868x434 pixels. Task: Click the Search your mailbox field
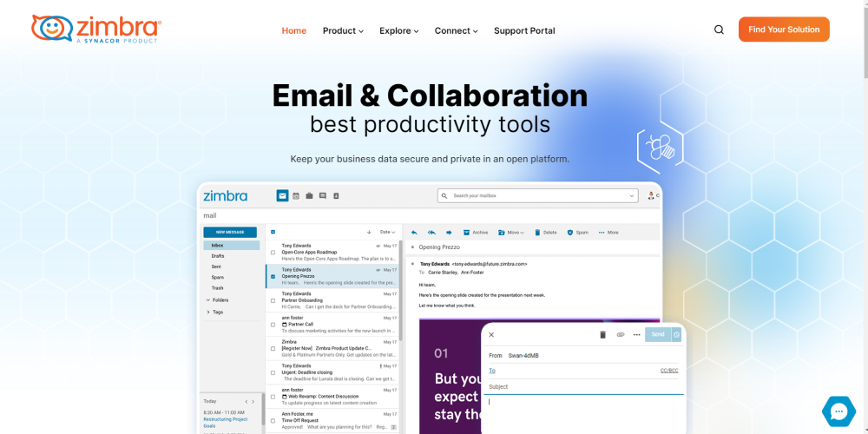pyautogui.click(x=537, y=196)
